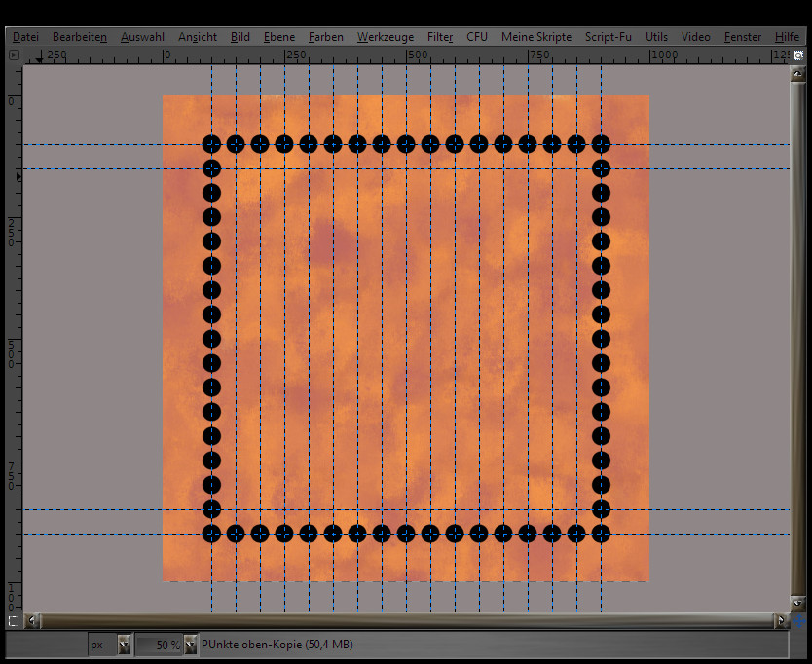Screen dimensions: 812x664
Task: Open the Werkzeuge menu
Action: [385, 37]
